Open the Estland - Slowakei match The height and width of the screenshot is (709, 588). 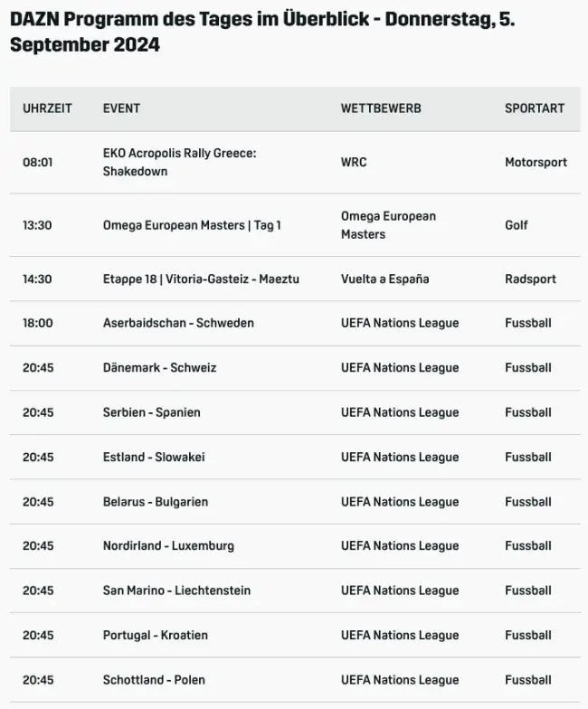coord(154,458)
